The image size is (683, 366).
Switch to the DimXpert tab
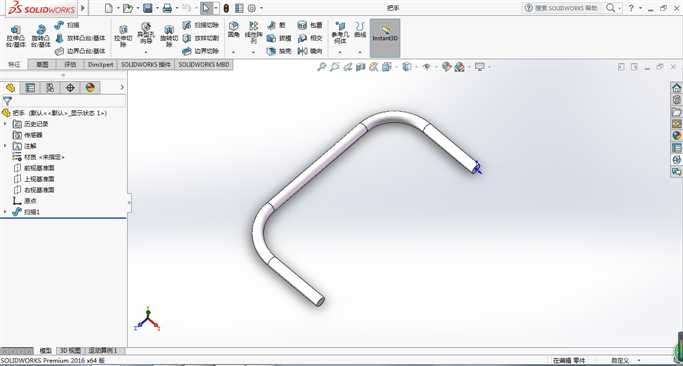101,64
